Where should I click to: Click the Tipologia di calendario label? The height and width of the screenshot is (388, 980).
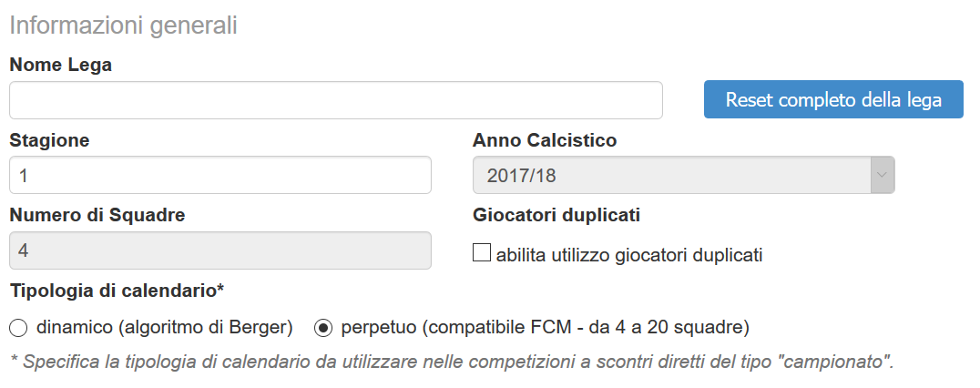click(x=117, y=291)
